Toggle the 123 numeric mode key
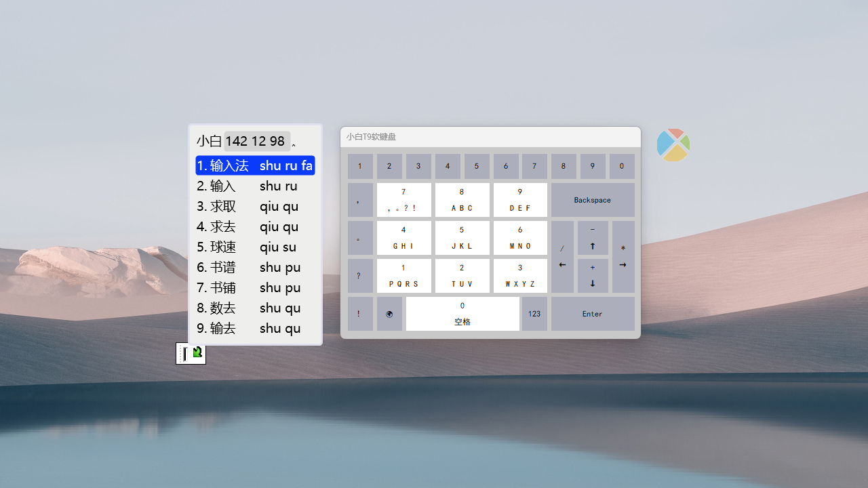 [534, 314]
